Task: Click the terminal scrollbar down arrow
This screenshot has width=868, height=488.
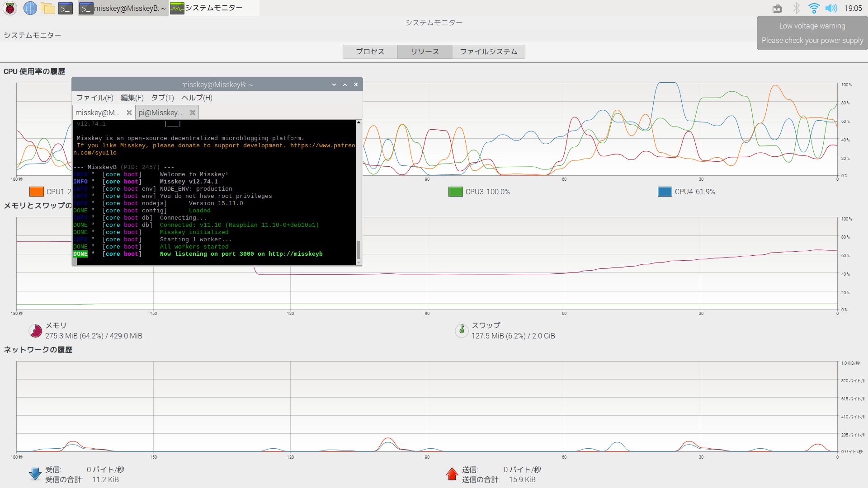Action: 359,263
